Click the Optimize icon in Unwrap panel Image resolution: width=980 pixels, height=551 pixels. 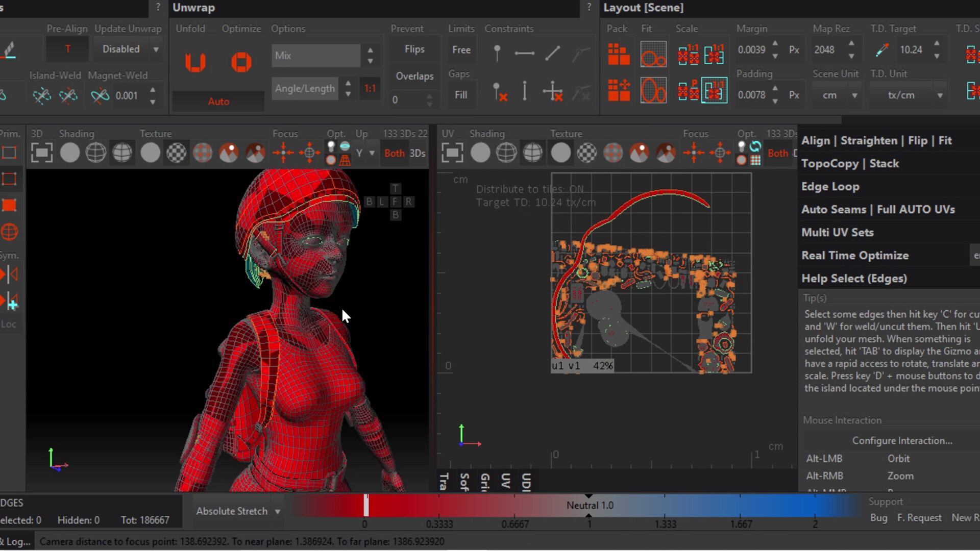tap(241, 62)
